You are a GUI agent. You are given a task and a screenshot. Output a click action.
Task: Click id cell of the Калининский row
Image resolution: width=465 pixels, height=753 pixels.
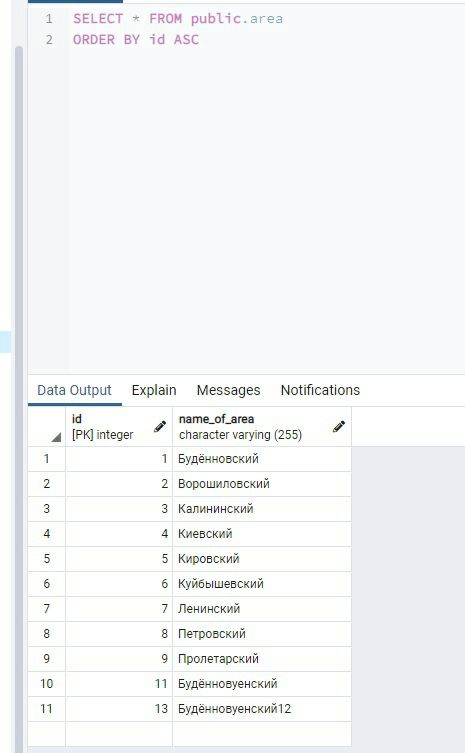click(x=119, y=509)
